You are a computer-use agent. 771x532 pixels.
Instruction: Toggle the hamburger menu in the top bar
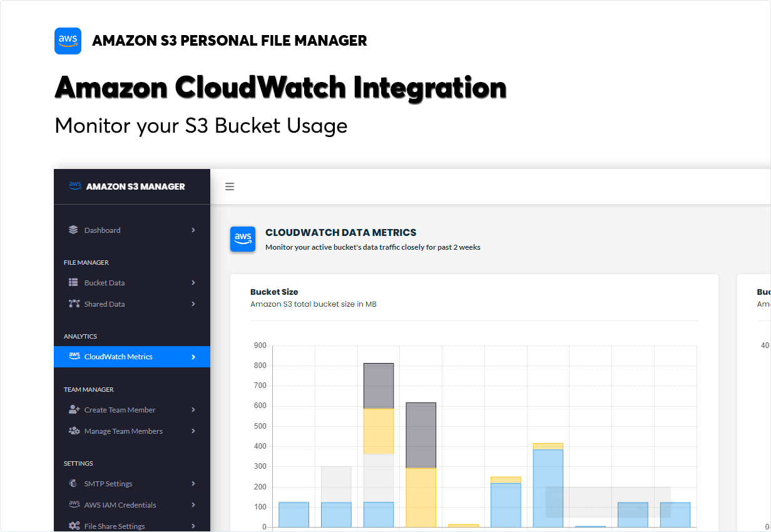pos(230,187)
